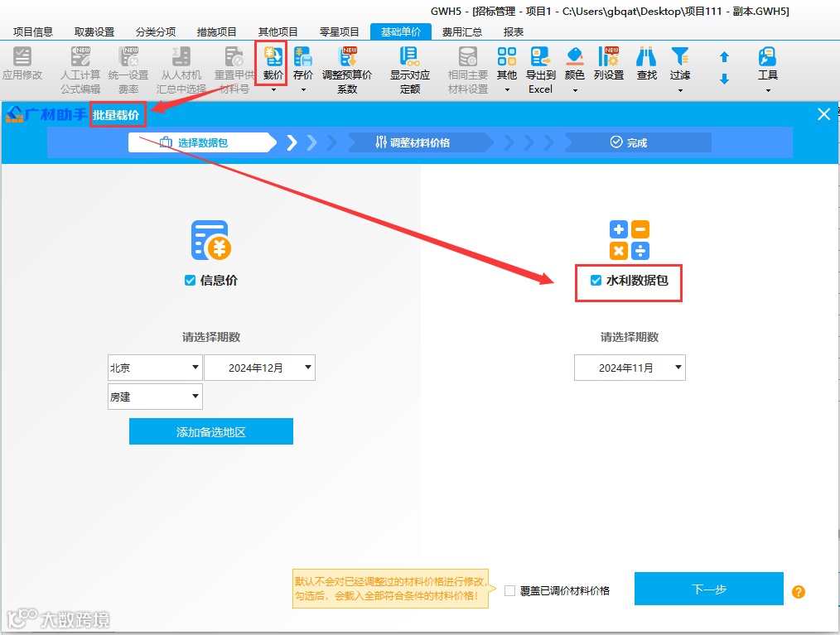Expand the arrow under 工具
The width and height of the screenshot is (840, 635).
coord(768,90)
